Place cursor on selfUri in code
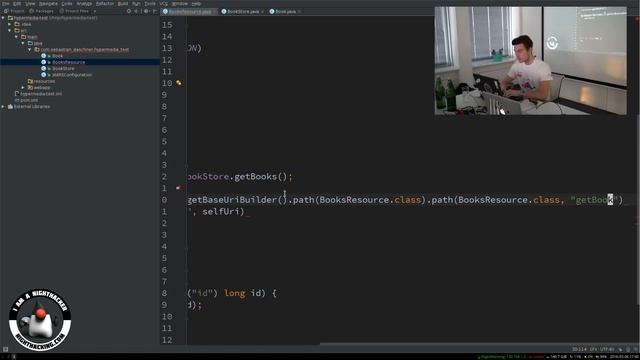 [x=221, y=211]
